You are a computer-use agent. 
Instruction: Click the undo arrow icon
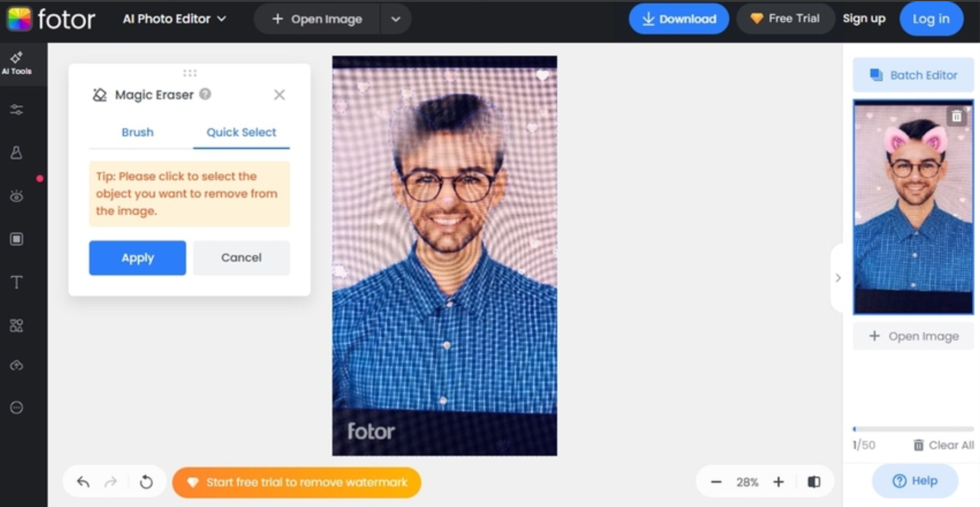(x=83, y=482)
